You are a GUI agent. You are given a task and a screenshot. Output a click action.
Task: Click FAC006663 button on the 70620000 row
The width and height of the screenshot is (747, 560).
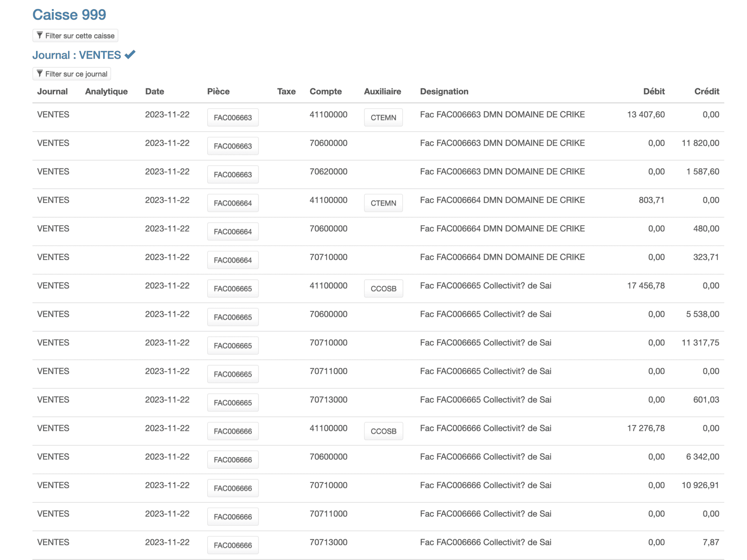point(233,174)
